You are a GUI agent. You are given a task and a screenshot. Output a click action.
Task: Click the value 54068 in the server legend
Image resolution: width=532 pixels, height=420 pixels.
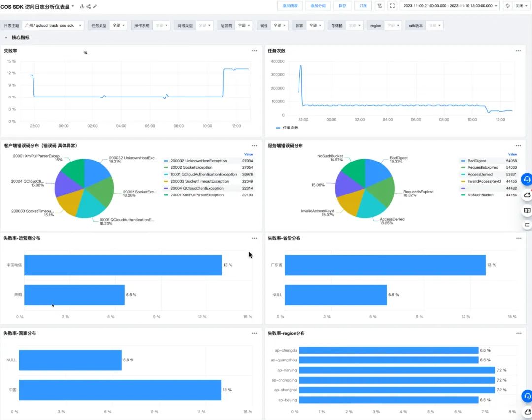pyautogui.click(x=511, y=161)
